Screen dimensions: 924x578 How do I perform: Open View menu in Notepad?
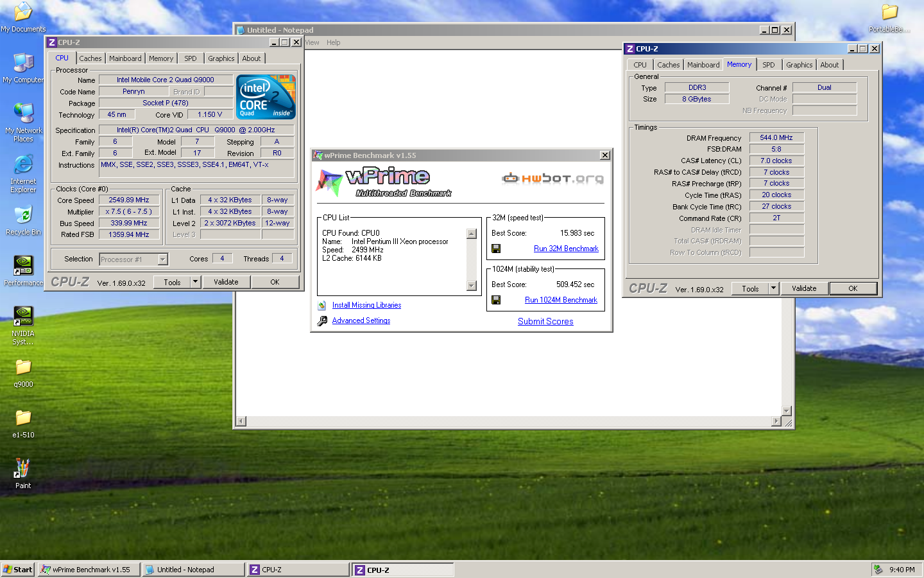[312, 42]
